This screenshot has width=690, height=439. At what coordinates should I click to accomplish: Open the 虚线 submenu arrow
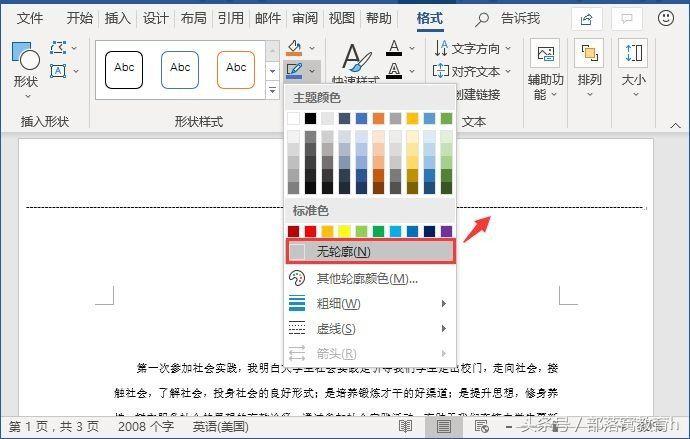pos(444,329)
